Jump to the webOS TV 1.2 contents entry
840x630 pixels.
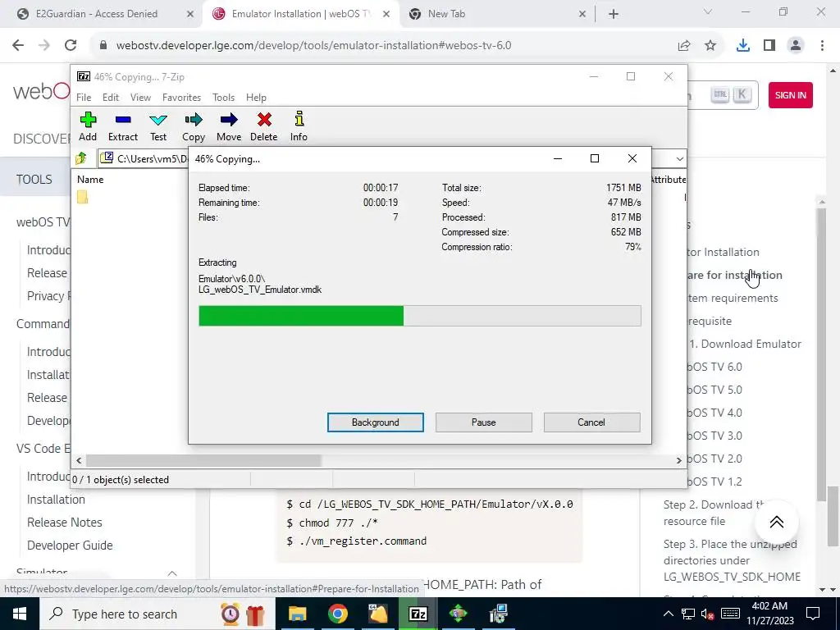714,482
